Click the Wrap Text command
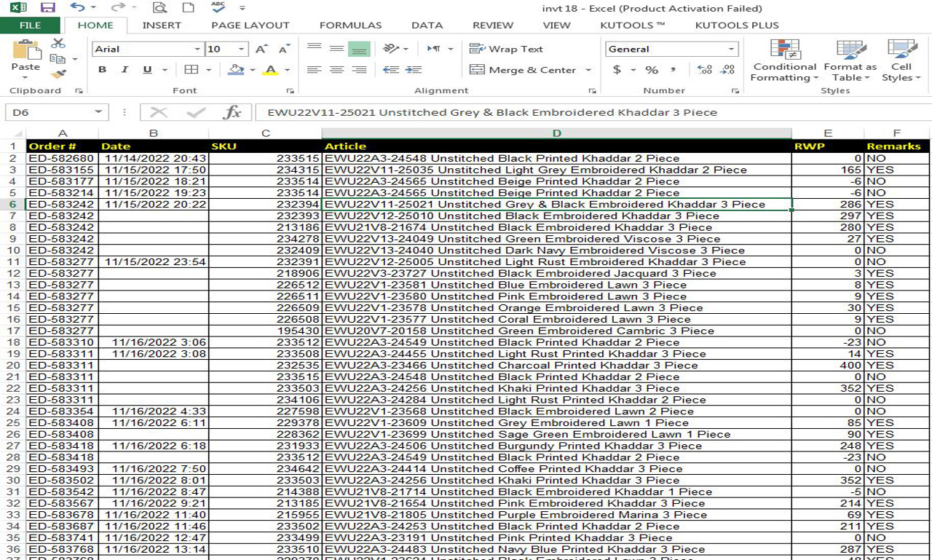 point(508,48)
